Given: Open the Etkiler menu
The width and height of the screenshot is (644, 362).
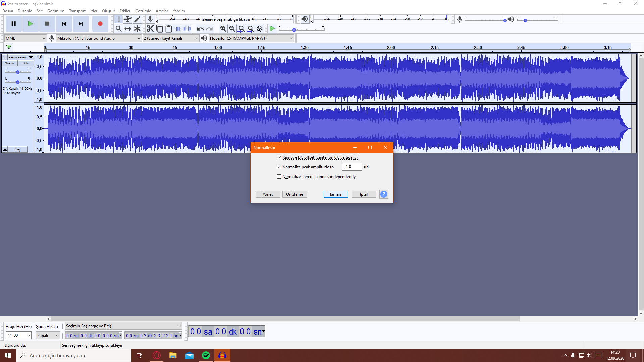Looking at the screenshot, I should click(125, 11).
